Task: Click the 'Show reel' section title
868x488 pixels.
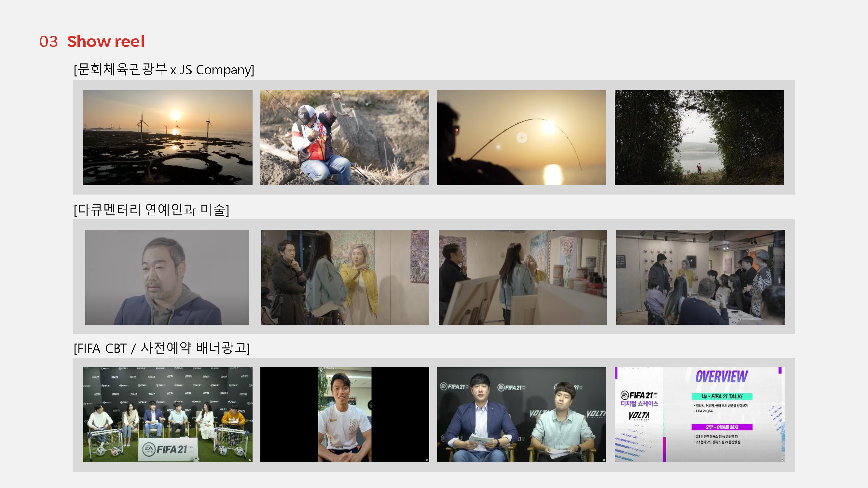Action: pyautogui.click(x=106, y=41)
